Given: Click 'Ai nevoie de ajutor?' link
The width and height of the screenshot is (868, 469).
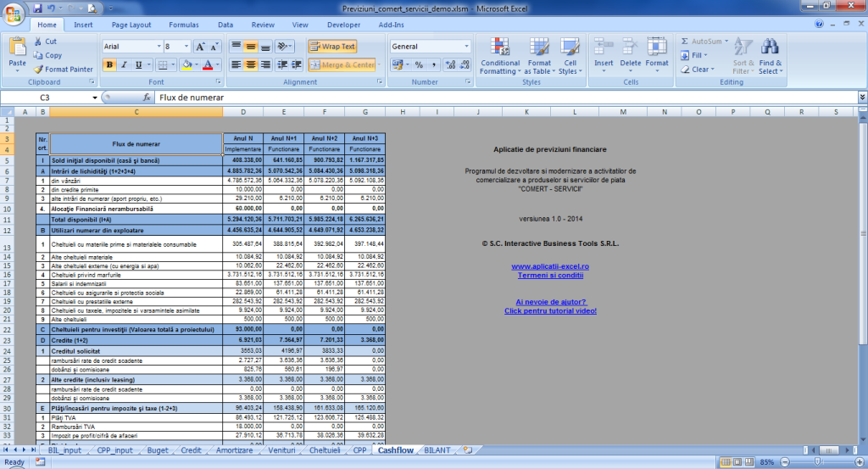Looking at the screenshot, I should [551, 302].
